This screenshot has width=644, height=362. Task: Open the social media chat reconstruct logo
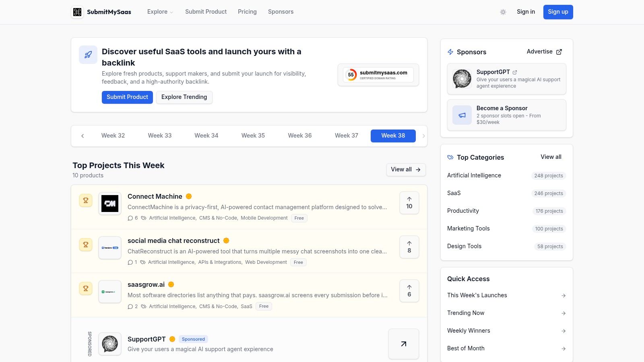(x=110, y=248)
